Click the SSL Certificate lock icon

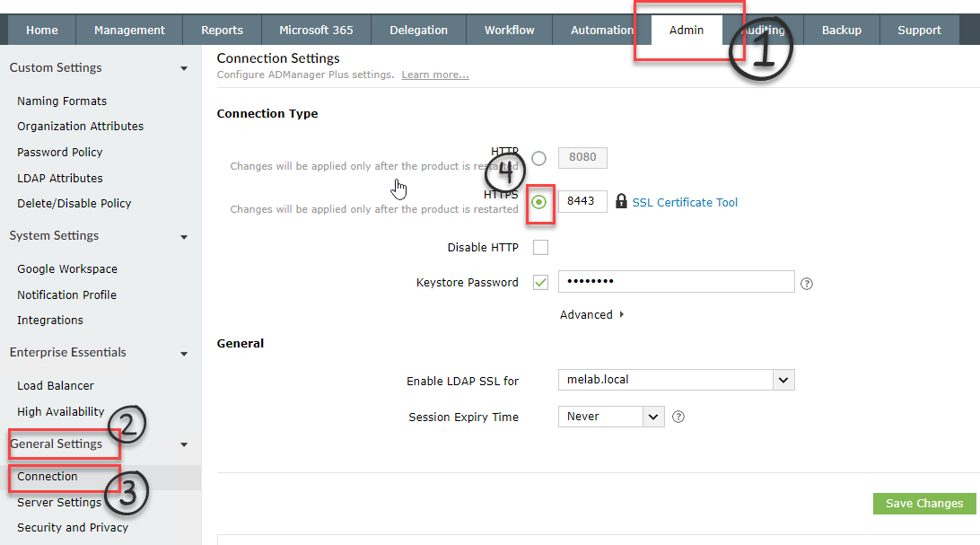[x=621, y=202]
